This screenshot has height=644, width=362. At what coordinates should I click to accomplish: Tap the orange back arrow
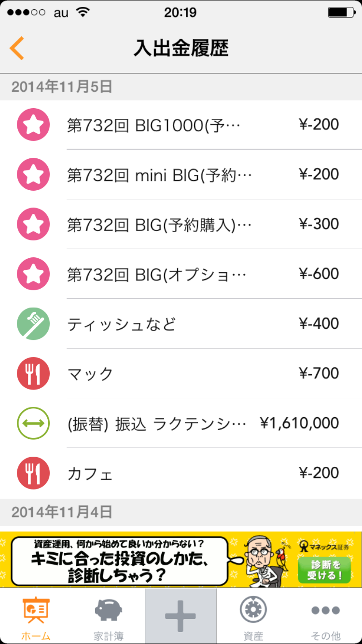tap(17, 48)
